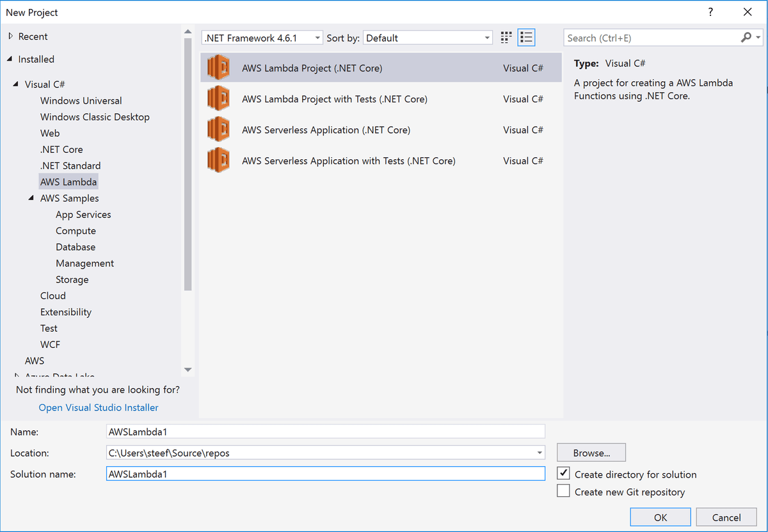This screenshot has height=532, width=768.
Task: Select Storage under AWS Samples
Action: tap(72, 279)
